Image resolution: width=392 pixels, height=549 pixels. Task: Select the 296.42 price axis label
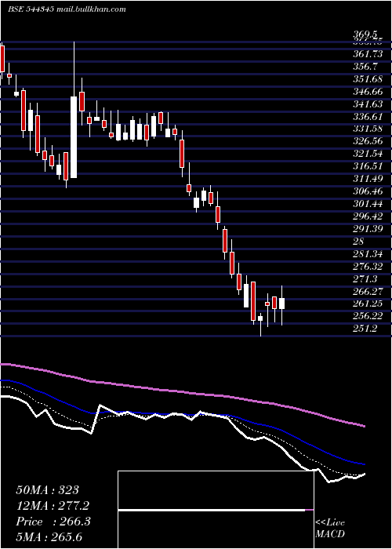[368, 216]
